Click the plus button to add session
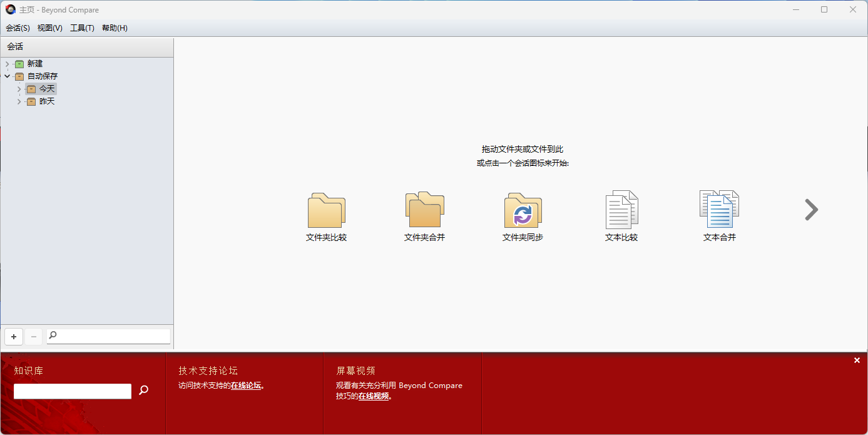The width and height of the screenshot is (868, 435). (14, 337)
